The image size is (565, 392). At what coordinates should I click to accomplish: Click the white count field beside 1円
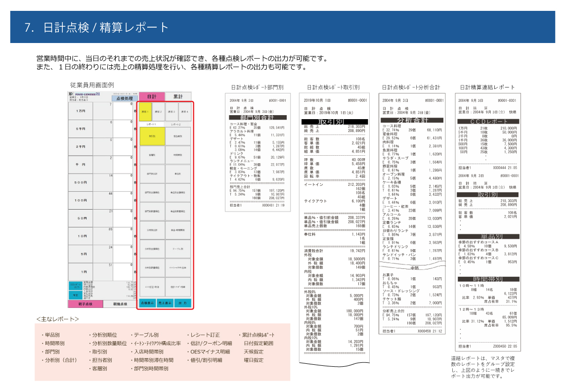pos(123,272)
